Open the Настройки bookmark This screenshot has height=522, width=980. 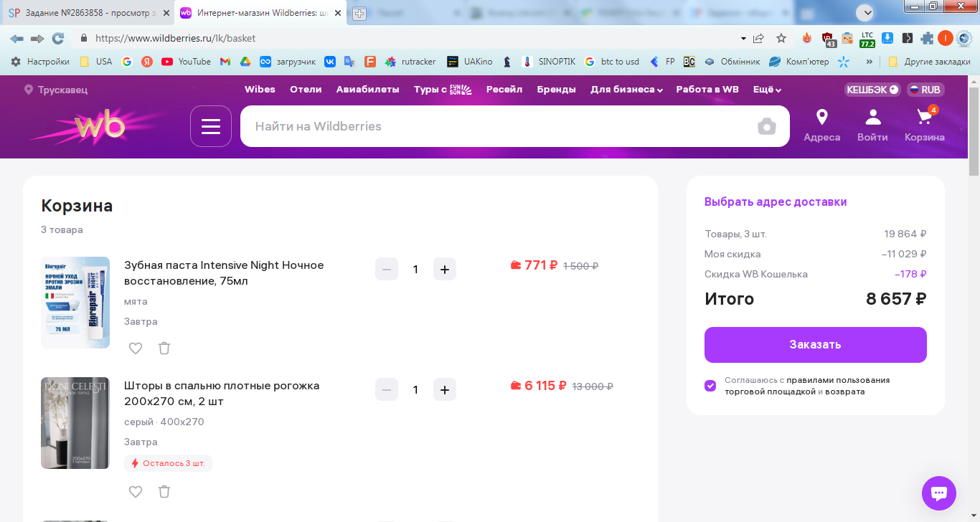point(40,62)
